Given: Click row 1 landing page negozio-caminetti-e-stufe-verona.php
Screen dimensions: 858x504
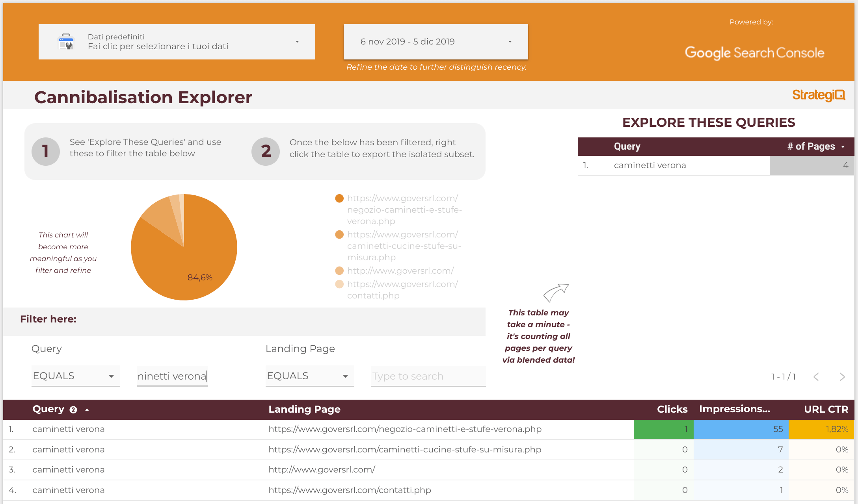Looking at the screenshot, I should point(405,429).
